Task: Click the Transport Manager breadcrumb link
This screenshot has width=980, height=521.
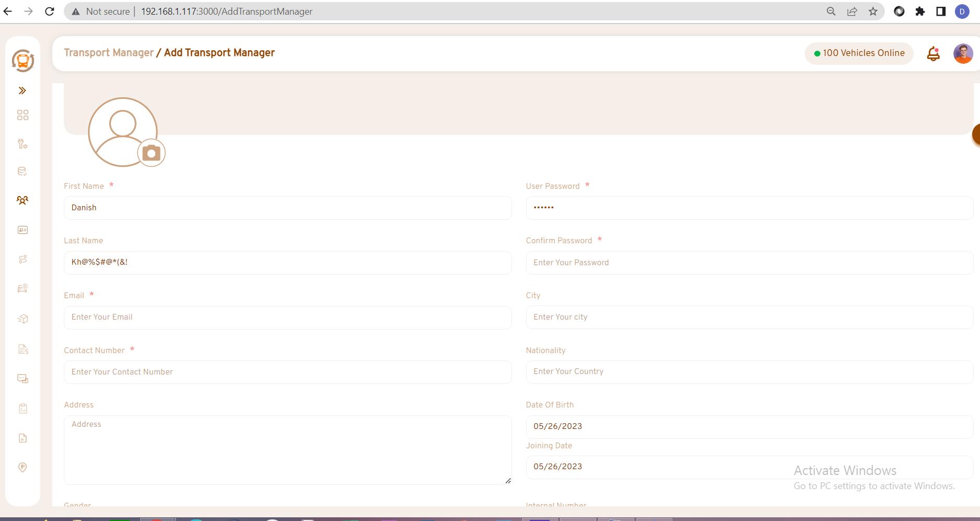Action: (x=109, y=53)
